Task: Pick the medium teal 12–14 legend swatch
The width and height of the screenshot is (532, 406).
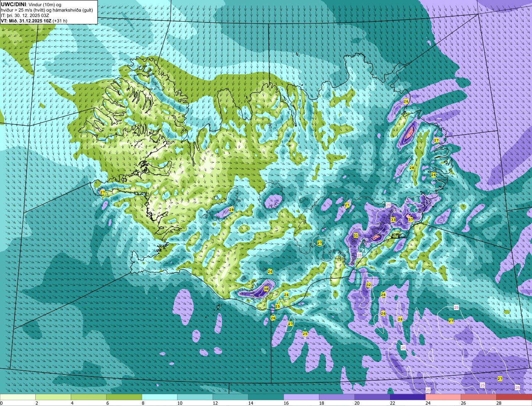Action: tap(231, 397)
